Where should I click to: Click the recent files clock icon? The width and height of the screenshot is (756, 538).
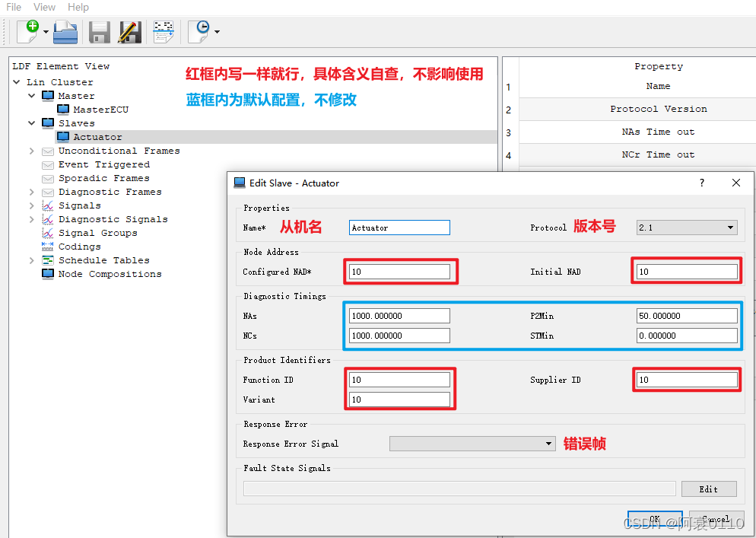click(199, 32)
